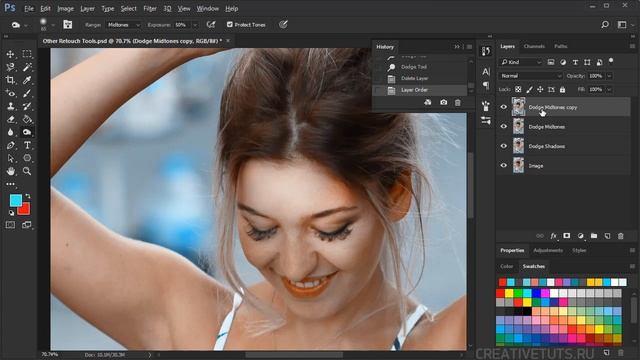Select the Layer Order history state
640x360 pixels.
(x=420, y=90)
